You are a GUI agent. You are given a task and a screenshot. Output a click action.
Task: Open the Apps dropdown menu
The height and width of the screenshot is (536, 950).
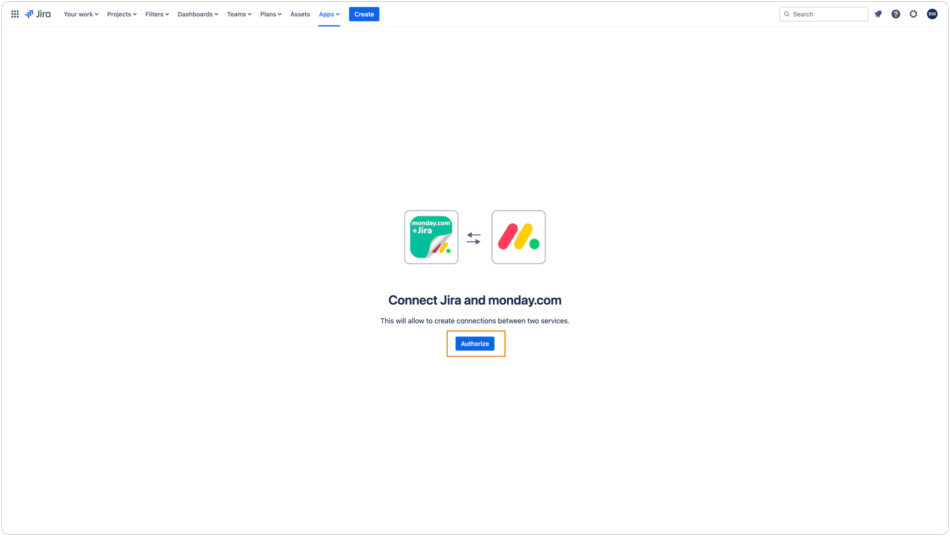pos(329,14)
